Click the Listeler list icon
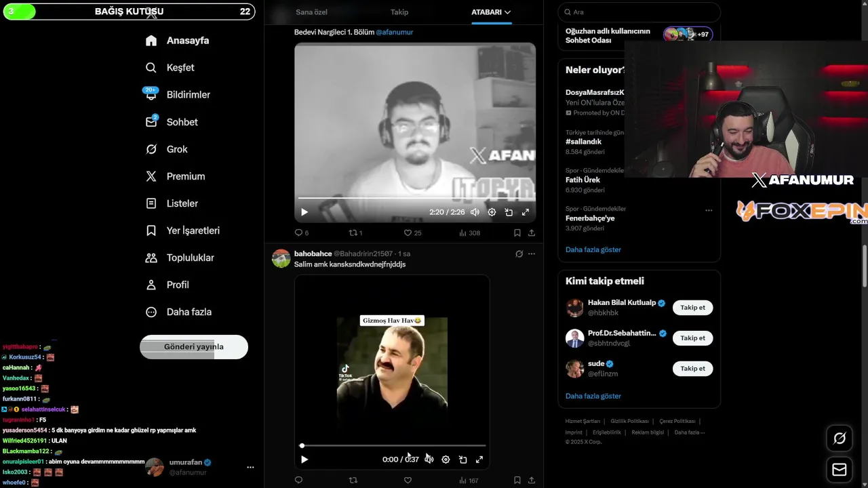The image size is (868, 488). pyautogui.click(x=151, y=203)
